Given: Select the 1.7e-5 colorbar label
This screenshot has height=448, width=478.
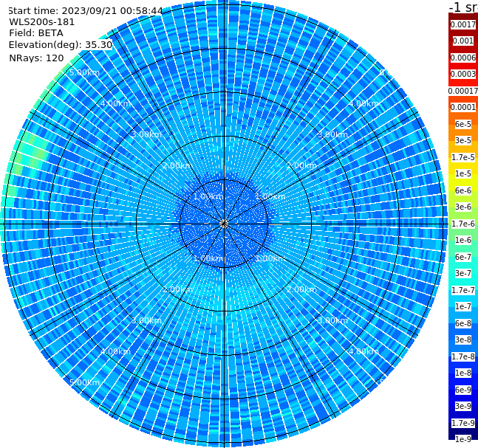Looking at the screenshot, I should pos(463,157).
